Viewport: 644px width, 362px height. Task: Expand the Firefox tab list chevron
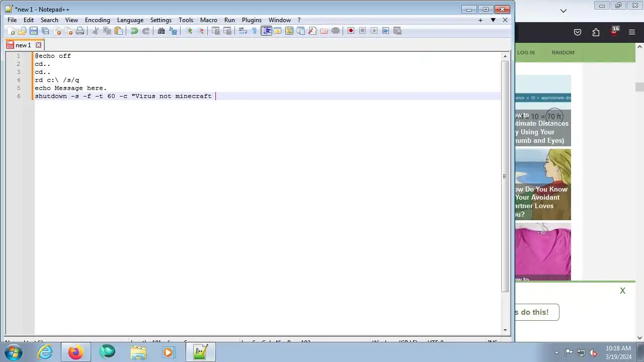click(563, 11)
